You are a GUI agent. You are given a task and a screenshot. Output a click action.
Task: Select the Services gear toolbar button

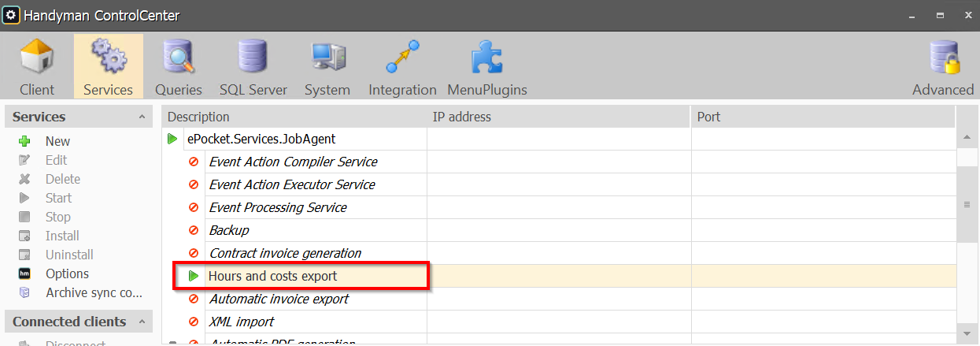109,66
